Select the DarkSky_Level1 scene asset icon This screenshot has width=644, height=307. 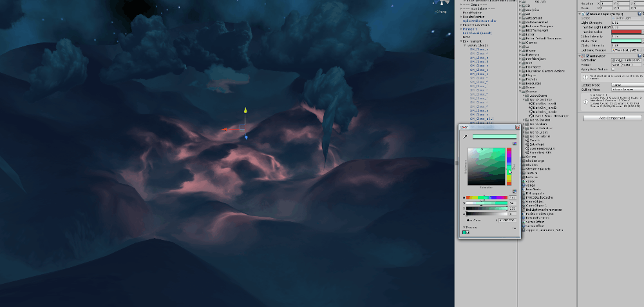[x=531, y=104]
